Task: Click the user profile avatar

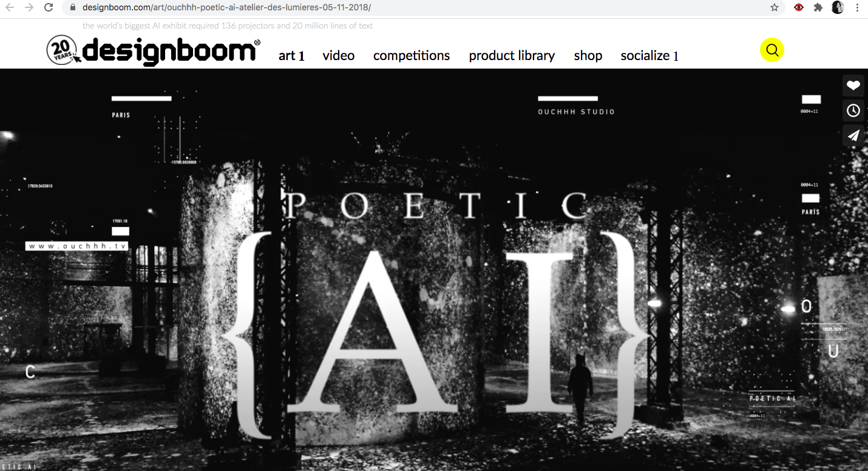Action: pos(838,8)
